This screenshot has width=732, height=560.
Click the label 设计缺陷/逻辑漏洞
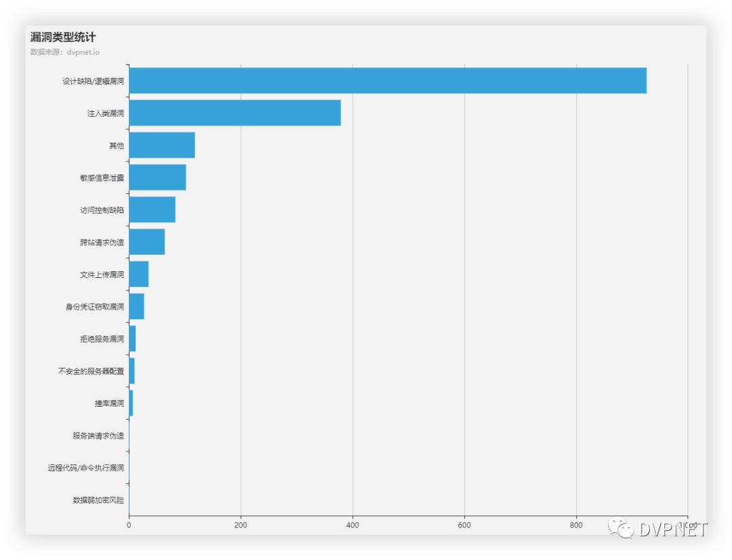coord(94,81)
